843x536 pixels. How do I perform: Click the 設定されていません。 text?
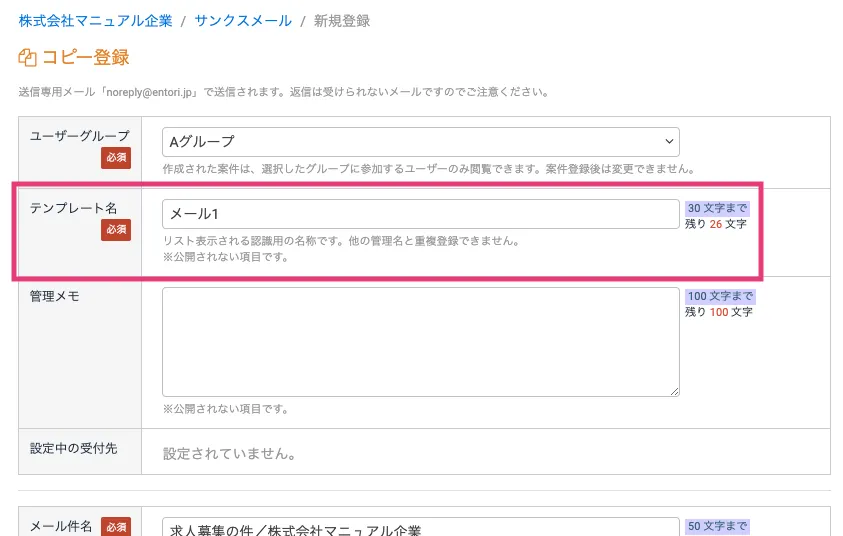(x=228, y=454)
